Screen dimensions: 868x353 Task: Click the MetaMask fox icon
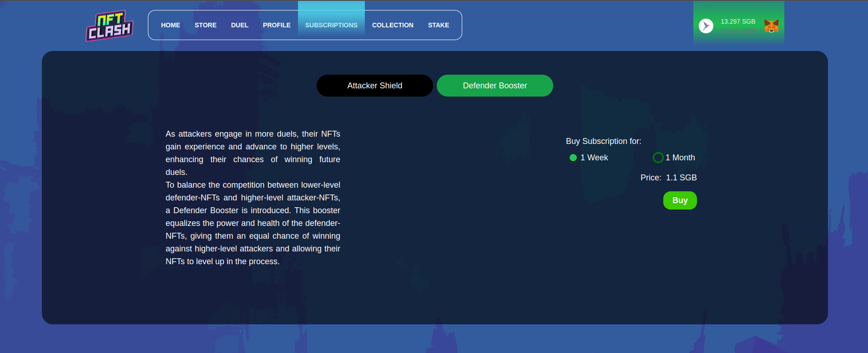(x=771, y=26)
